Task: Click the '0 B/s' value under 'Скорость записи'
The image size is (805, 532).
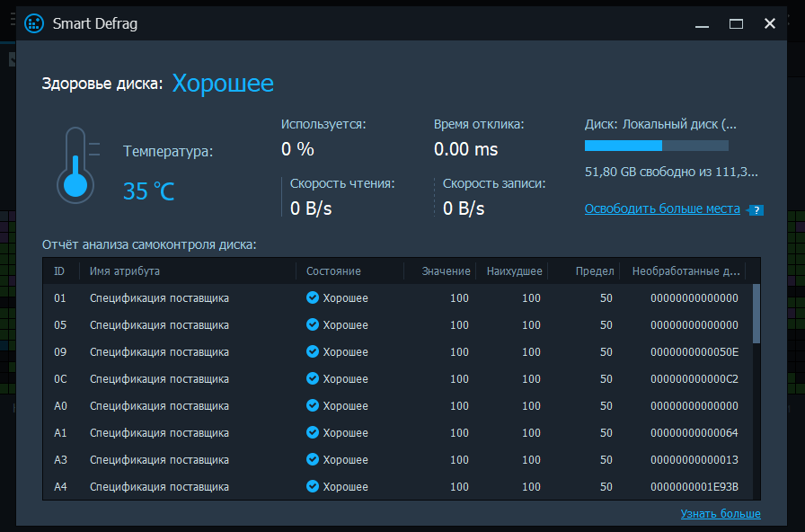Action: [464, 208]
